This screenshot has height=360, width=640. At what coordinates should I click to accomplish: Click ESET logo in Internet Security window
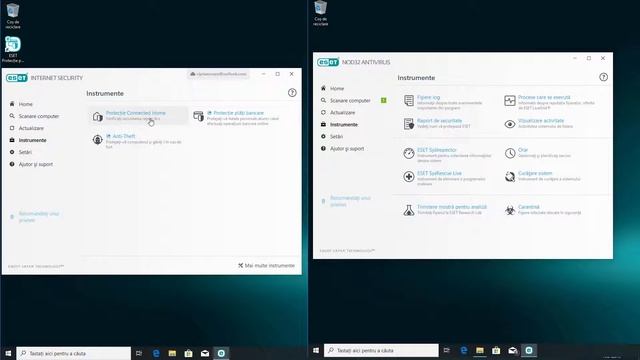pyautogui.click(x=17, y=78)
